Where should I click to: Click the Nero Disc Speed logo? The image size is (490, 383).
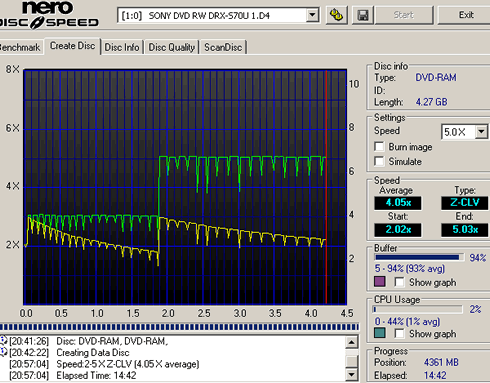click(x=49, y=14)
